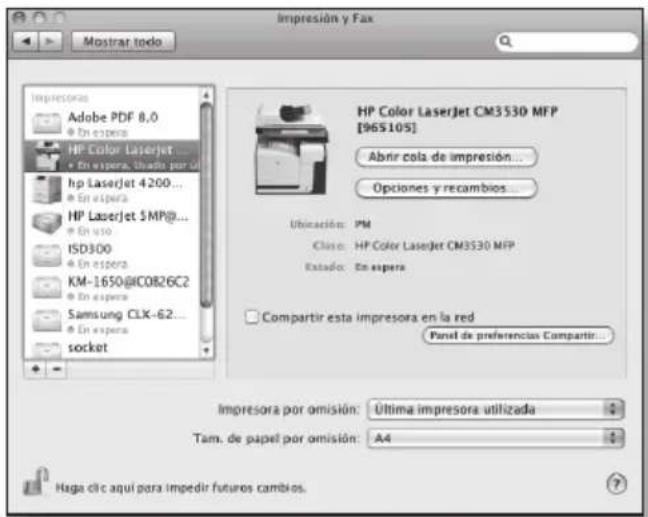Click the Impresión y Fax window title
Screen dimensions: 648x517
(x=325, y=19)
